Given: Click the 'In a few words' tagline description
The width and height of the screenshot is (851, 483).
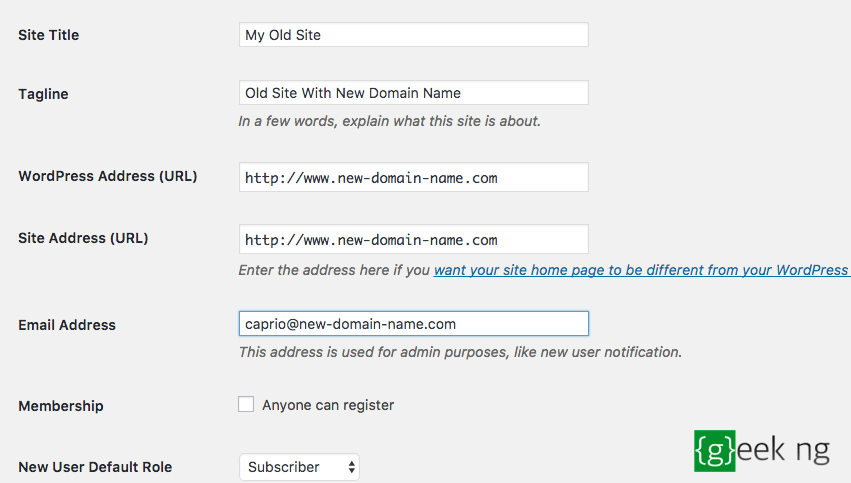Looking at the screenshot, I should 390,121.
